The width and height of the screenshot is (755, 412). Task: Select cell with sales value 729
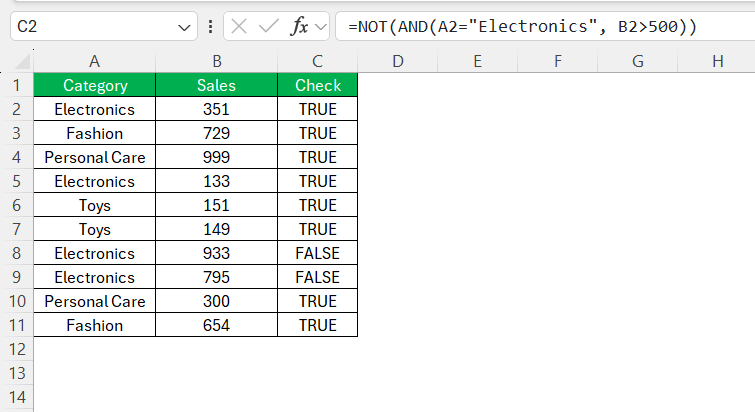tap(217, 133)
